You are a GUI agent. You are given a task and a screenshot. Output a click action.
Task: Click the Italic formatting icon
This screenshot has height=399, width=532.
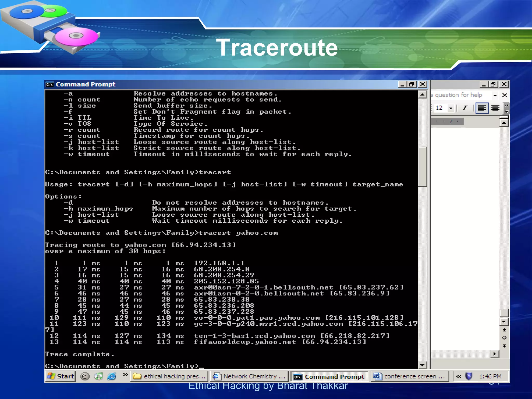click(465, 108)
